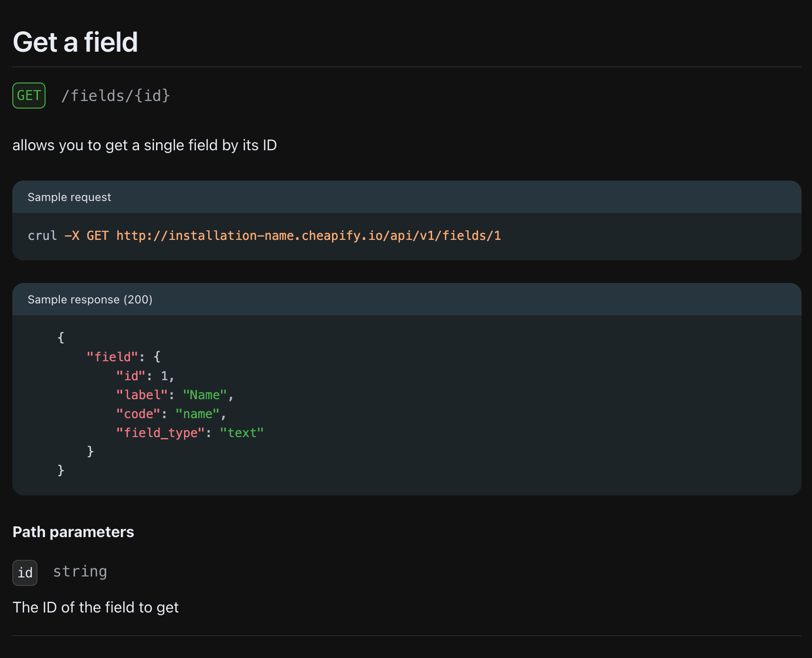Click the "Name" string value in the JSON
812x658 pixels.
tap(205, 395)
